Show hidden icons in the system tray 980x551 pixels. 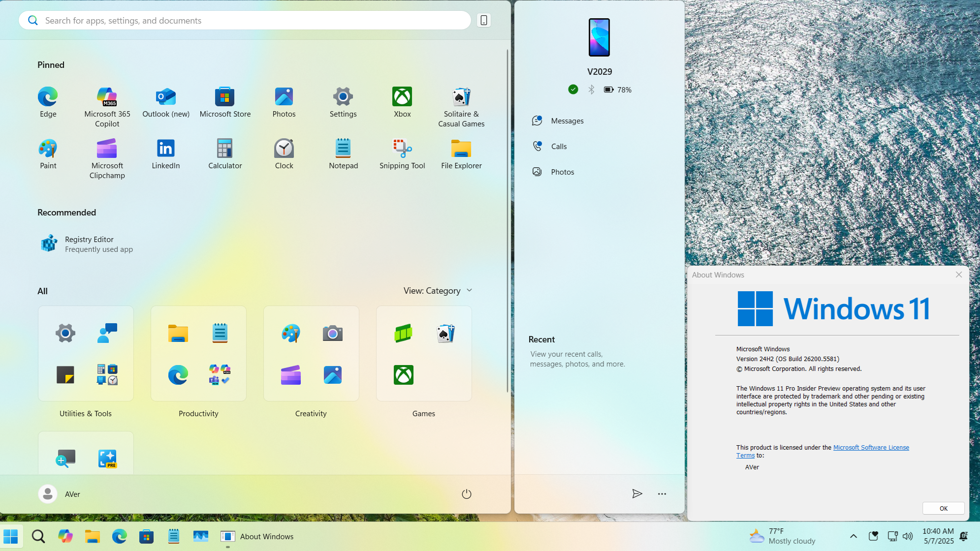click(x=854, y=536)
